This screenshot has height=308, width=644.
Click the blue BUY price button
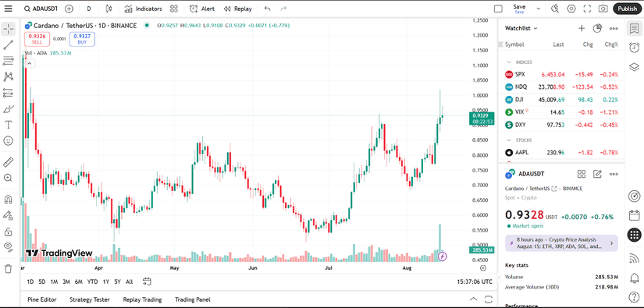click(82, 39)
